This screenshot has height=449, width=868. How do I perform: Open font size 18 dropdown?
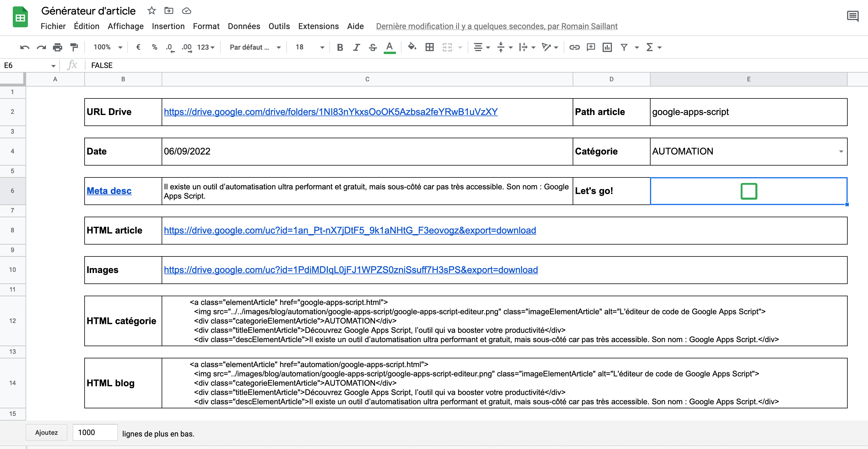click(x=309, y=47)
